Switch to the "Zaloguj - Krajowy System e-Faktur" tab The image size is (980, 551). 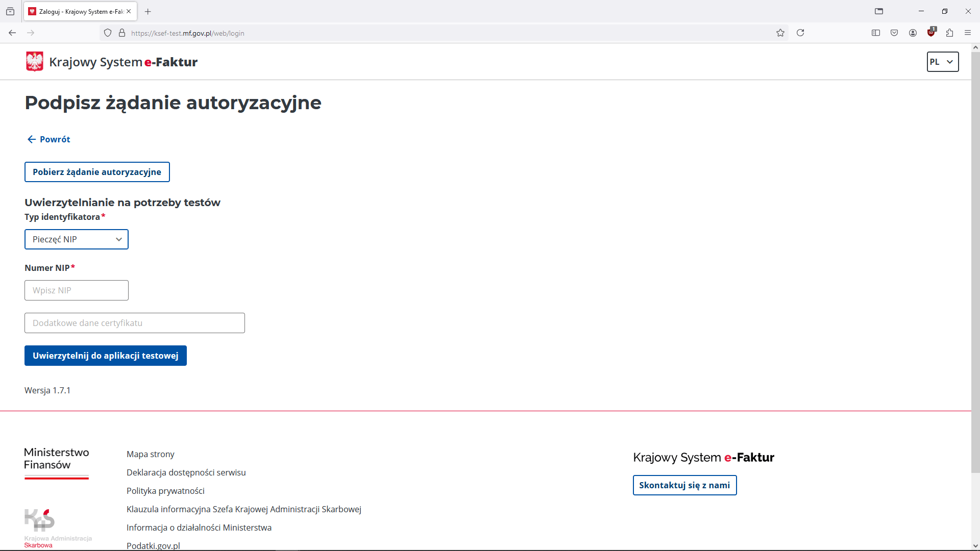click(x=77, y=11)
